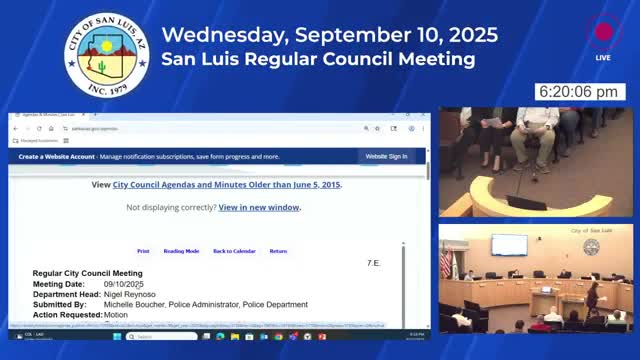Click the agenda frame's inner scrollbar

click(x=403, y=286)
